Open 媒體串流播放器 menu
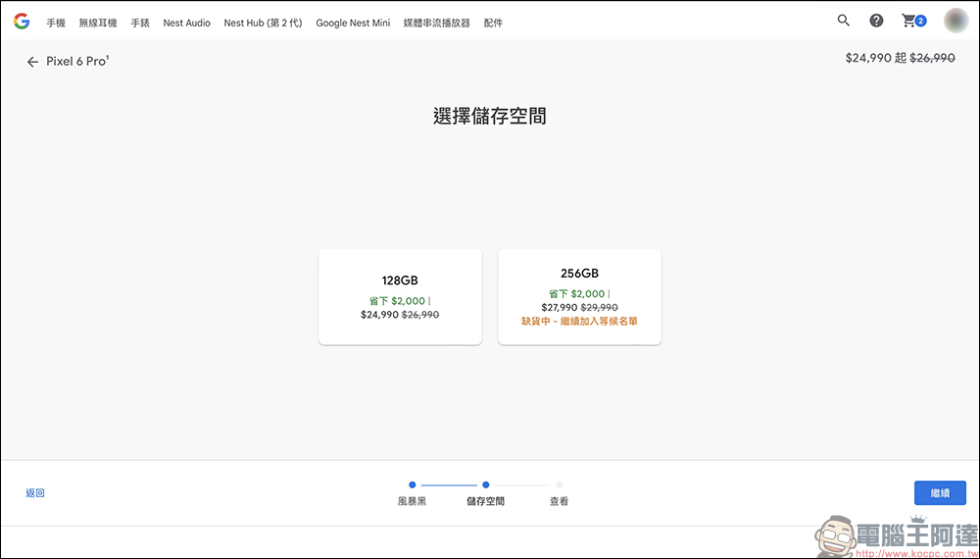The width and height of the screenshot is (980, 559). [x=436, y=23]
